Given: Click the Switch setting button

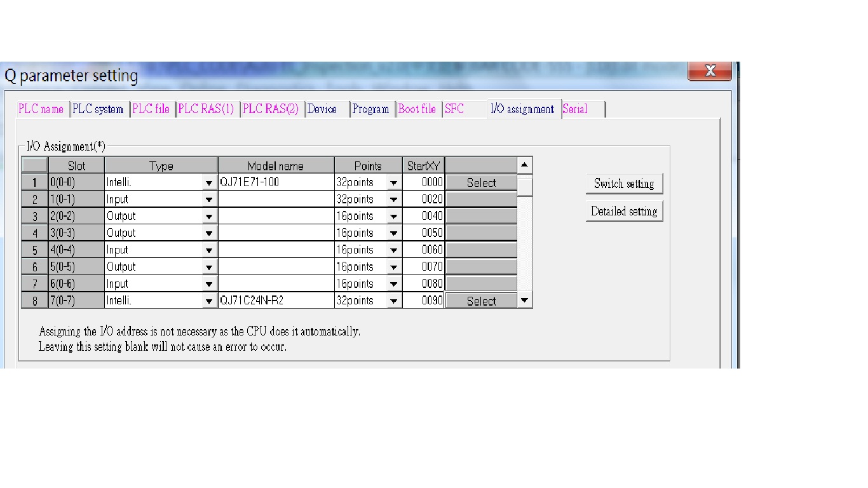Looking at the screenshot, I should pos(624,184).
